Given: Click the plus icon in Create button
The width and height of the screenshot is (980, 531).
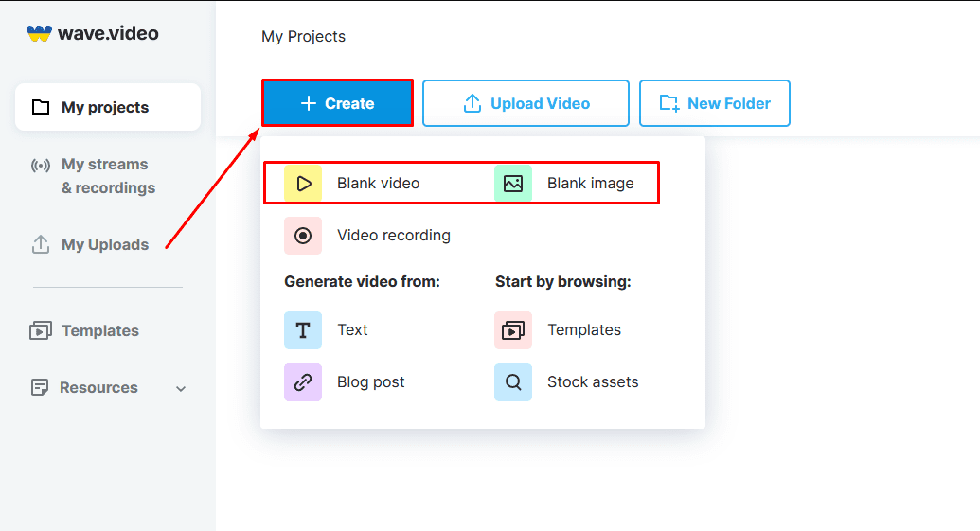Looking at the screenshot, I should click(309, 103).
